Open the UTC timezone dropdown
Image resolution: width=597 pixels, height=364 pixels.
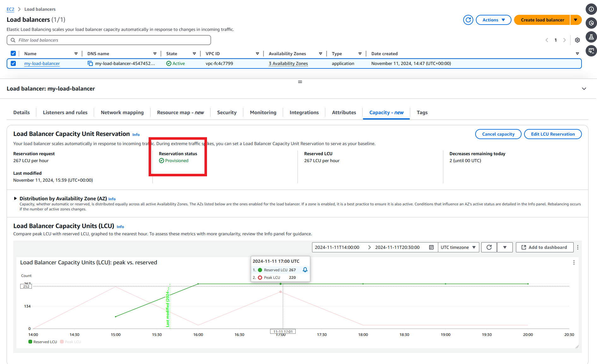click(458, 247)
